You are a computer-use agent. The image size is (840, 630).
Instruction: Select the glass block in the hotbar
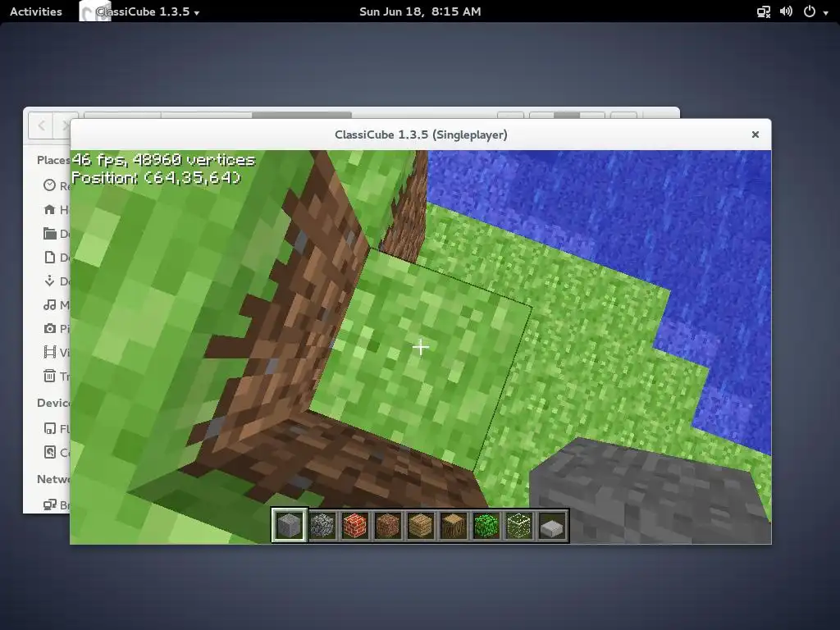tap(519, 526)
